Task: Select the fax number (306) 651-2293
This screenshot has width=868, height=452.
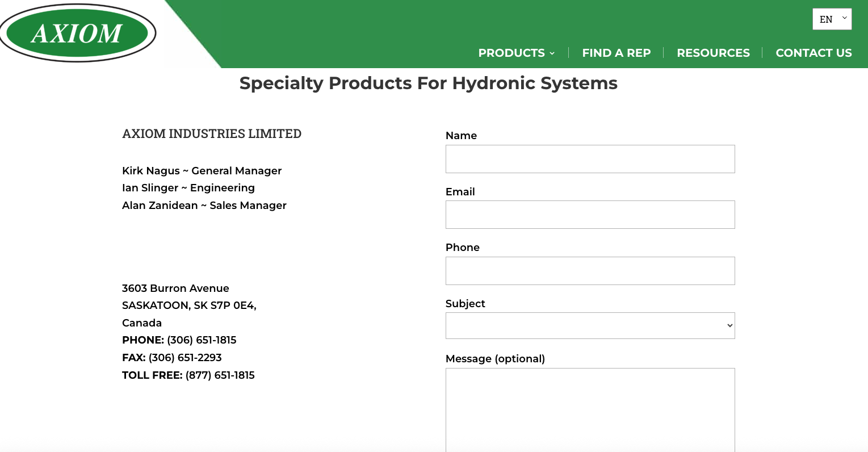Action: click(x=185, y=358)
